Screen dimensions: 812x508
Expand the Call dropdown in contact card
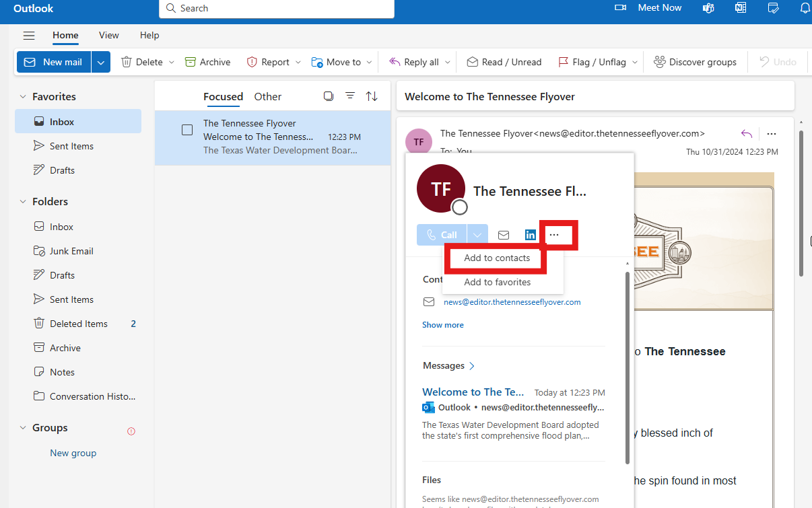pos(477,235)
